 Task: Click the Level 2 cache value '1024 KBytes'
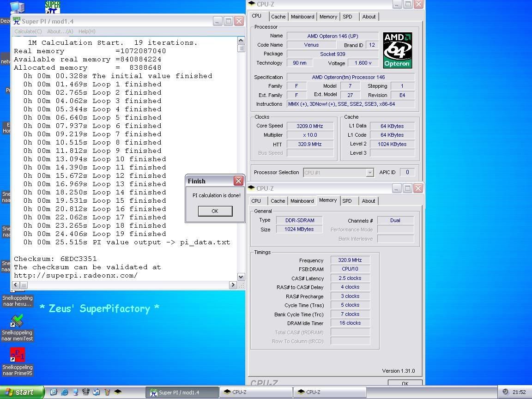(392, 144)
